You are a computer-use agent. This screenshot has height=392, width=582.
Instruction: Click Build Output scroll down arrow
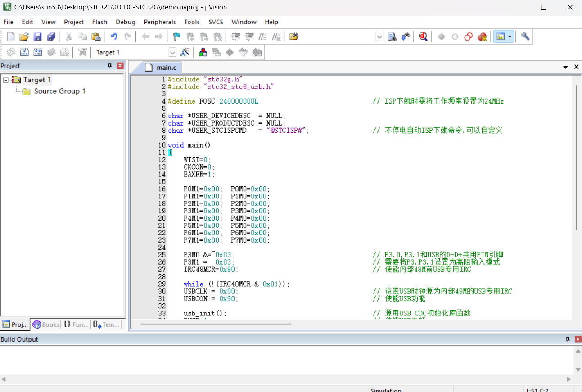point(578,370)
